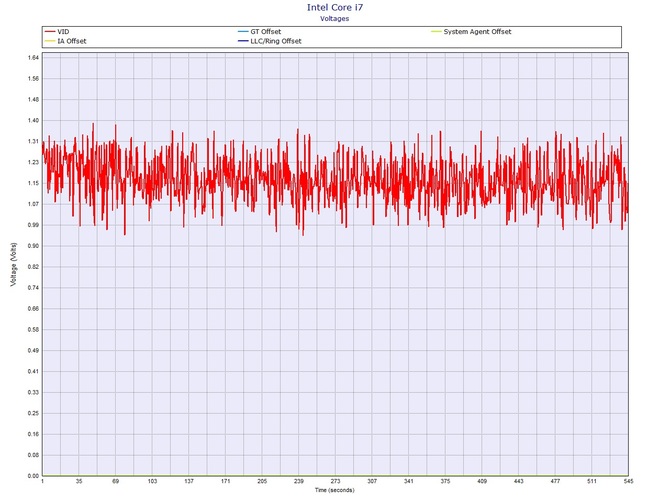Viewport: 670px width, 502px height.
Task: Click the System Agent Offset legend color line
Action: click(x=436, y=32)
